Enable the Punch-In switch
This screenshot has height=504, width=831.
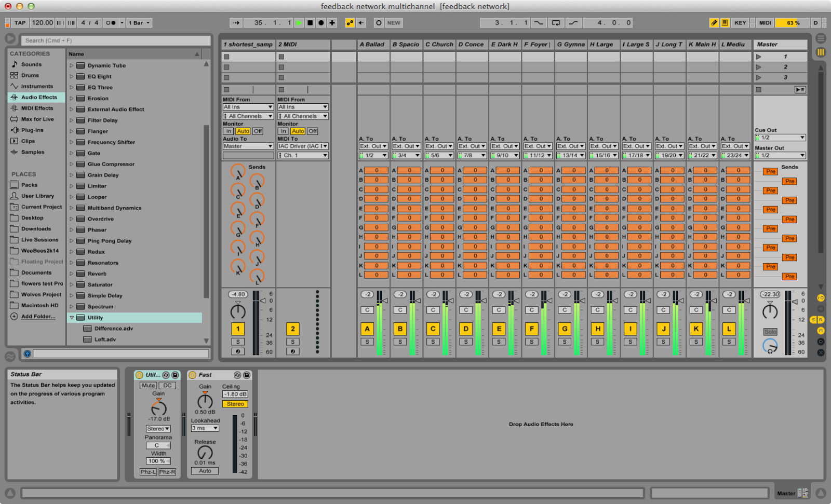tap(539, 23)
